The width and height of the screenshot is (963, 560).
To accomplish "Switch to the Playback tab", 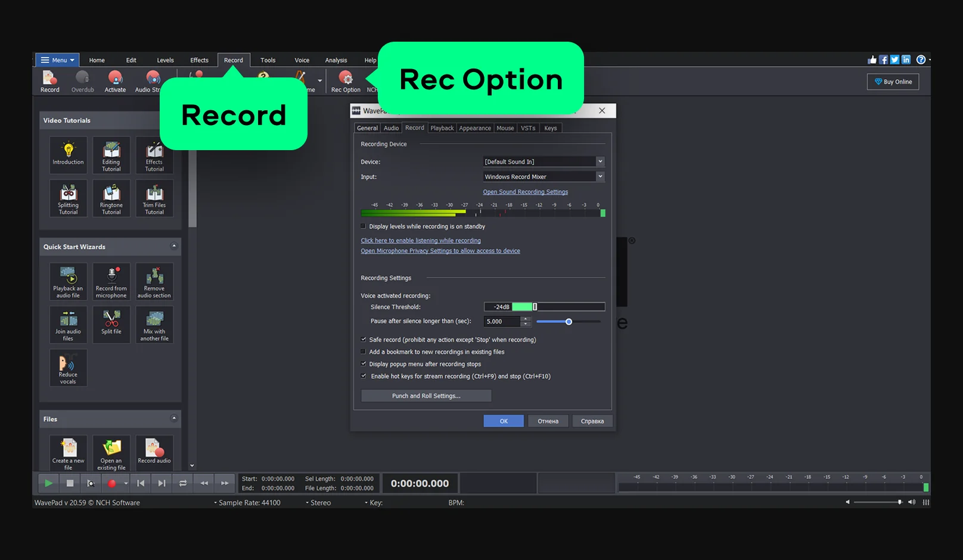I will [442, 128].
